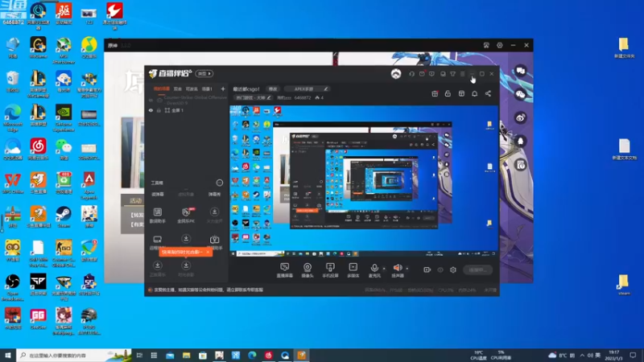Open the steam folder on desktop
Screen dimensions: 644x362
coord(623,285)
